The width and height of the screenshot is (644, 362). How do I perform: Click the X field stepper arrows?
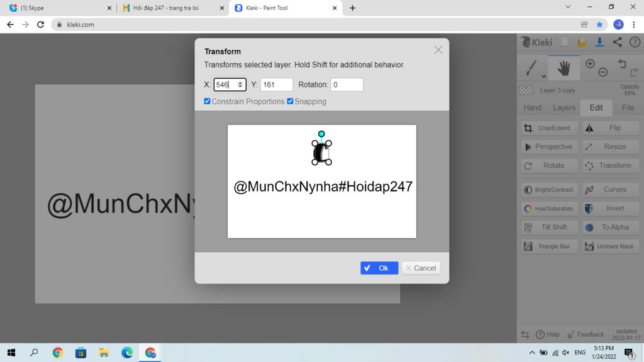point(240,85)
